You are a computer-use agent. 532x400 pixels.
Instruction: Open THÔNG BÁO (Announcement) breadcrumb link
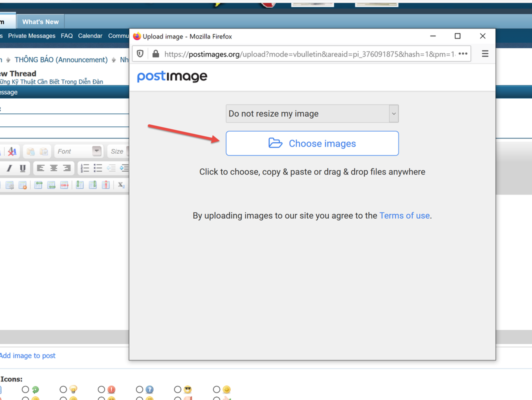coord(61,59)
